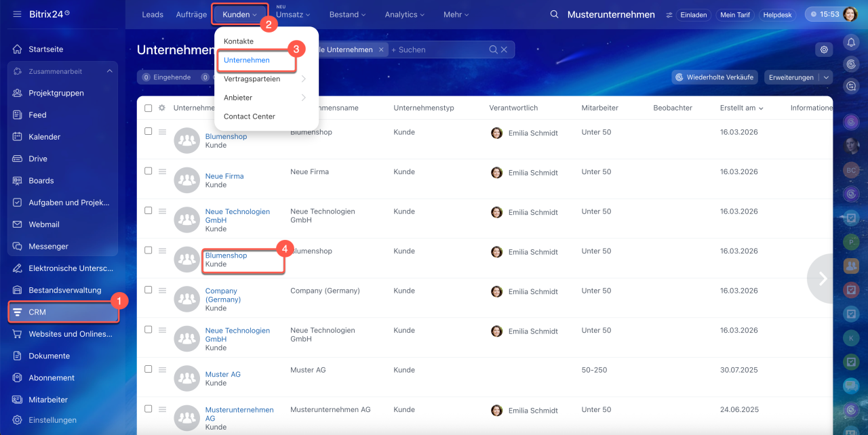Collapse the Zusammenarbeit sidebar section
Viewport: 868px width, 435px height.
[x=110, y=71]
